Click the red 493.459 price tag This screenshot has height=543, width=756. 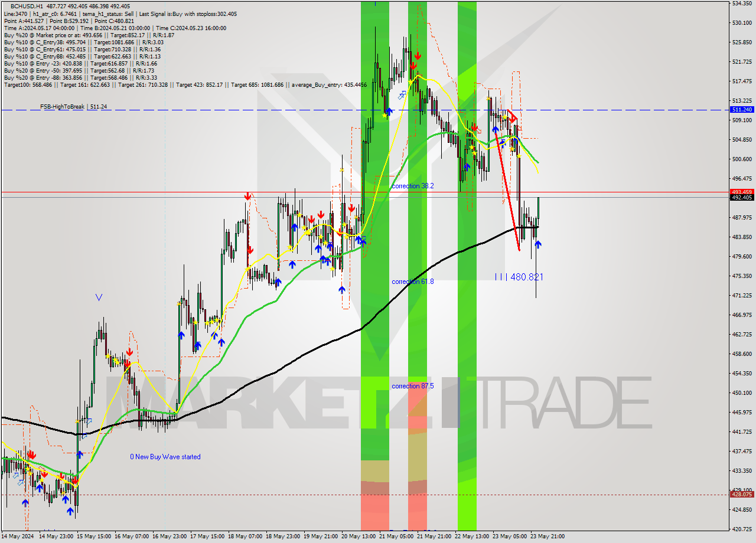tap(742, 192)
